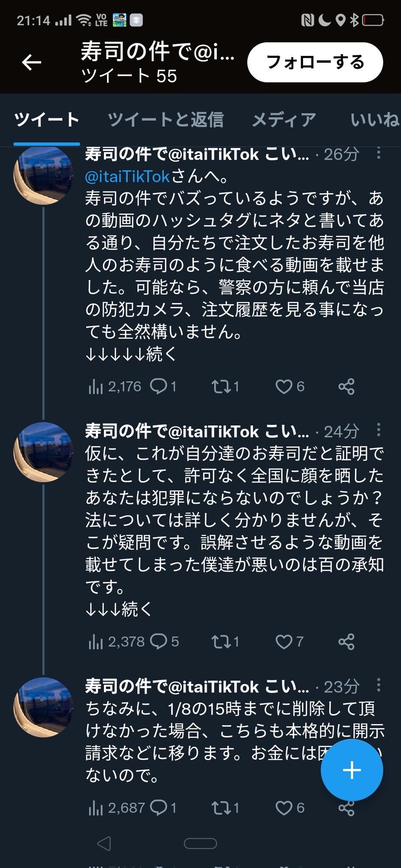Tap the blue compose tweet button
The height and width of the screenshot is (868, 401).
352,770
